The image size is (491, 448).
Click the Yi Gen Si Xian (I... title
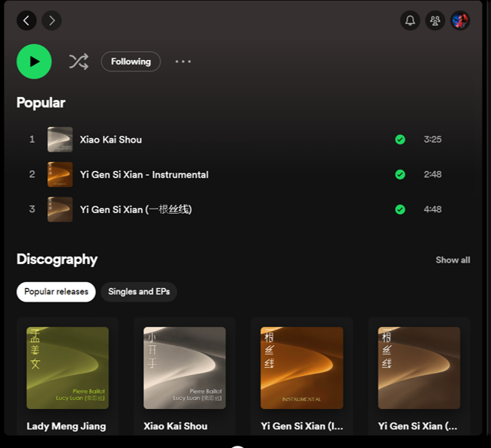coord(302,426)
